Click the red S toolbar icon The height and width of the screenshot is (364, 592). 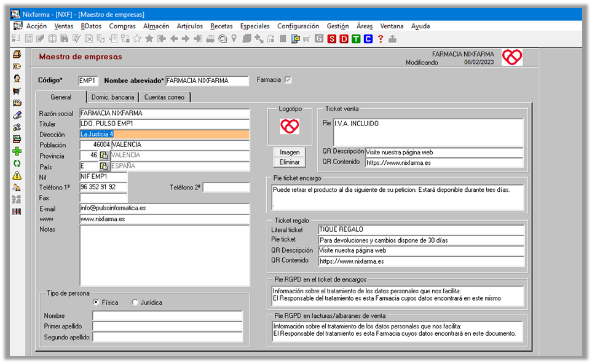pyautogui.click(x=331, y=39)
